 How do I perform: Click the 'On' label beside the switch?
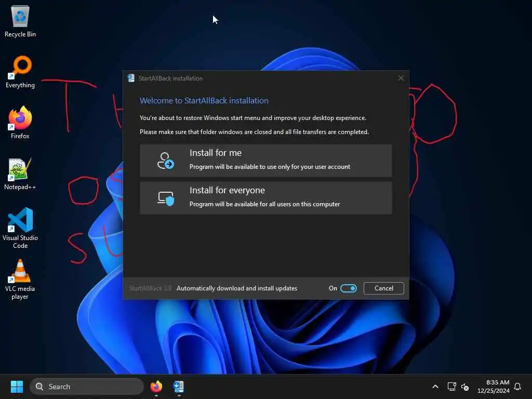click(x=333, y=288)
